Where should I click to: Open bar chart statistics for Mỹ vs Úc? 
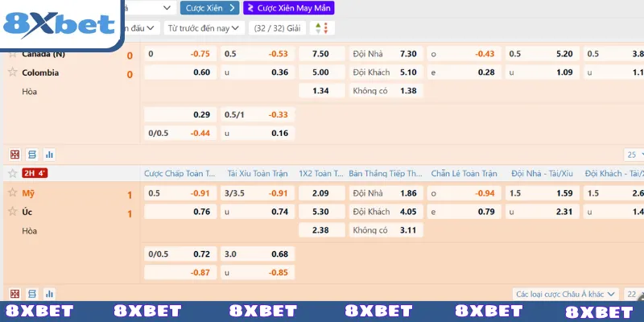(49, 294)
